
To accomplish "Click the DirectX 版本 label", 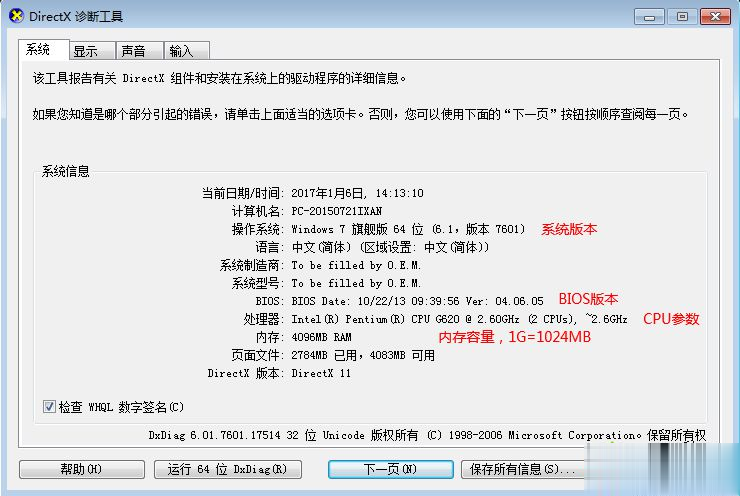I will [245, 373].
